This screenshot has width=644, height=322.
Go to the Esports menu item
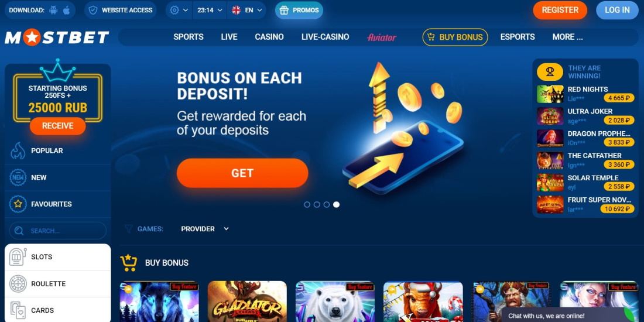tap(518, 37)
